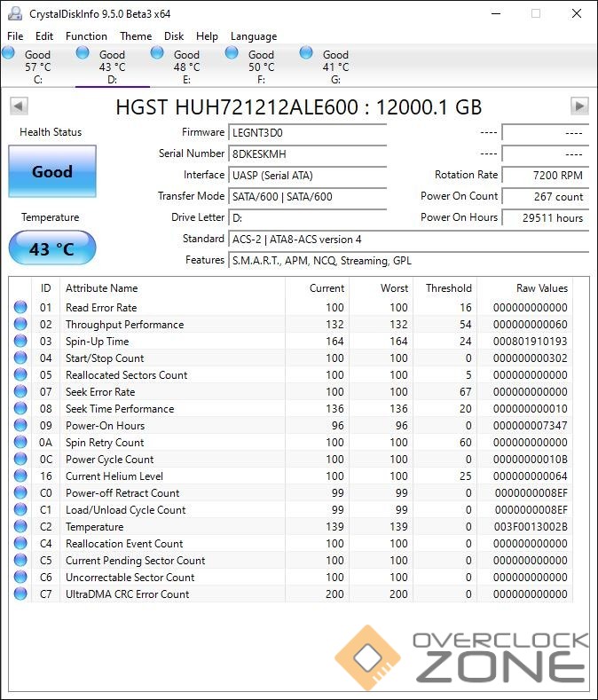This screenshot has width=598, height=700.
Task: Select raw value 003F0013002B
Action: [x=531, y=527]
